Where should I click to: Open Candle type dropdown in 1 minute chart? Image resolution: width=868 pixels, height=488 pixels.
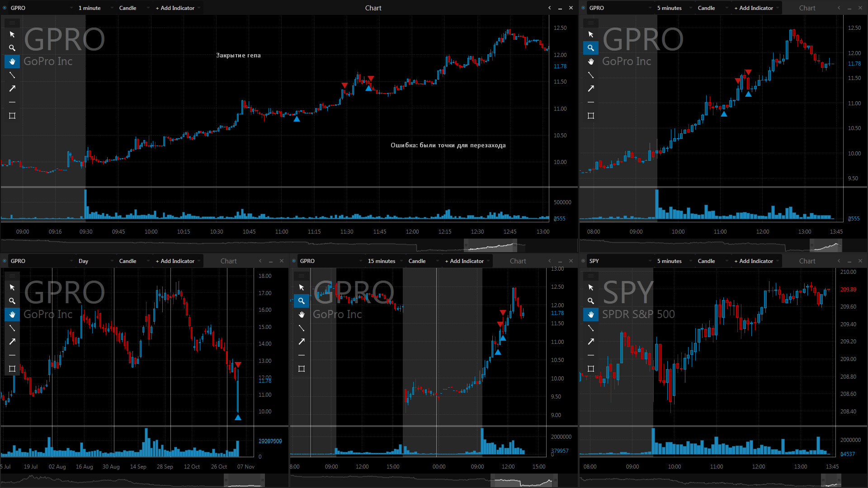(x=134, y=8)
